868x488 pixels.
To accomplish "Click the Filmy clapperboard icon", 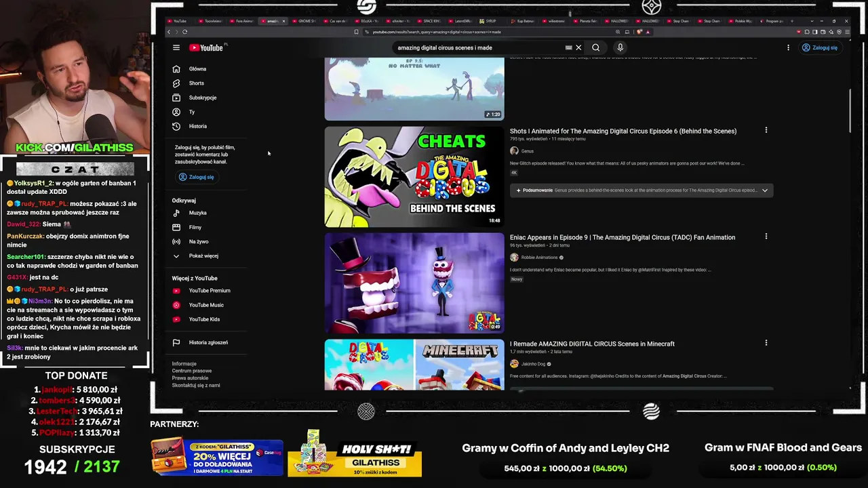I will coord(176,227).
